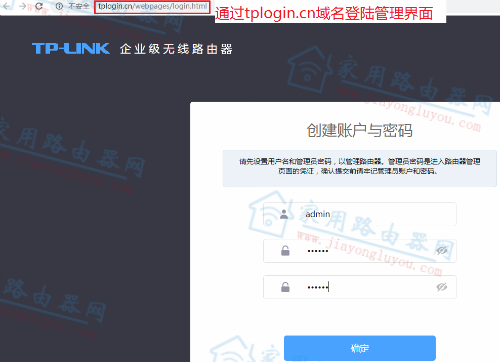Click the TP-LINK logo

(x=71, y=49)
